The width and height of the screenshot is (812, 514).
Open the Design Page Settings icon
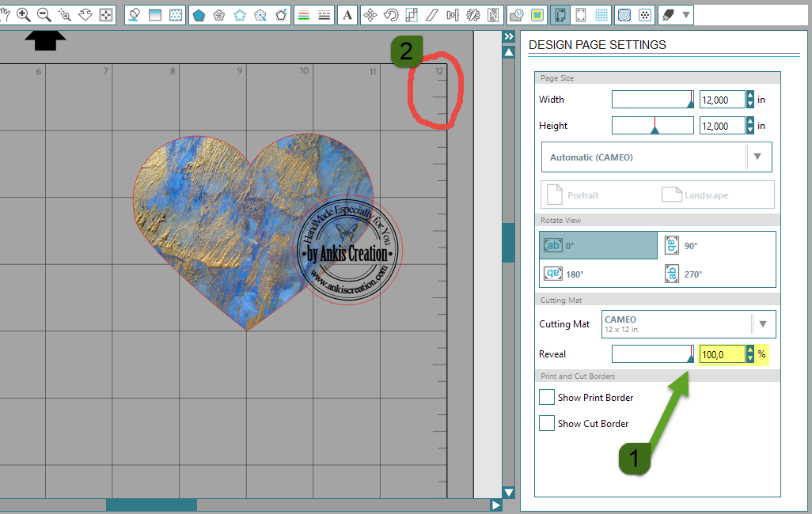[560, 15]
